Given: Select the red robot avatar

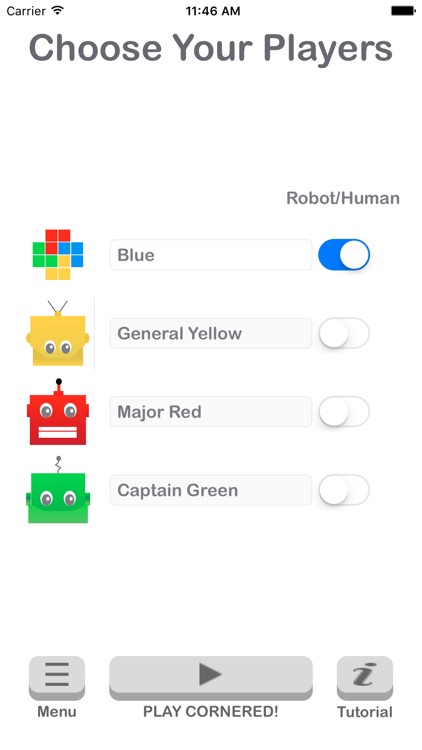Looking at the screenshot, I should point(58,412).
